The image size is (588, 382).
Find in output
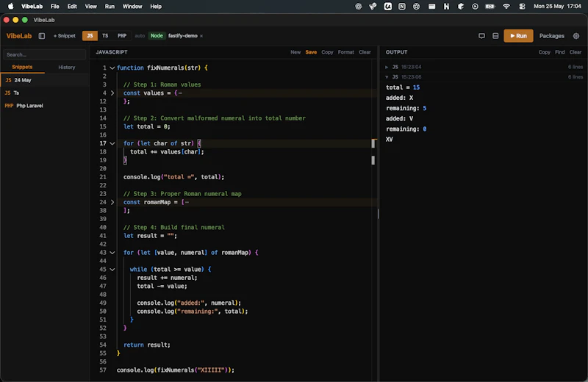(560, 52)
